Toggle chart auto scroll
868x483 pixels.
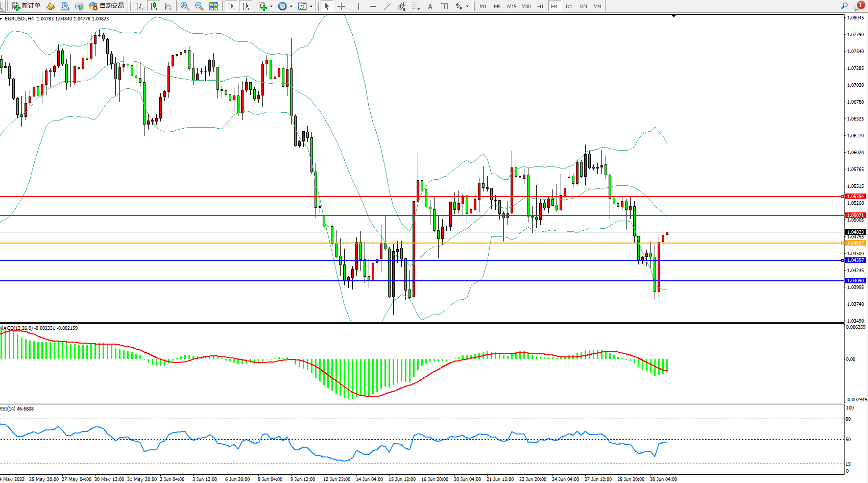point(231,6)
